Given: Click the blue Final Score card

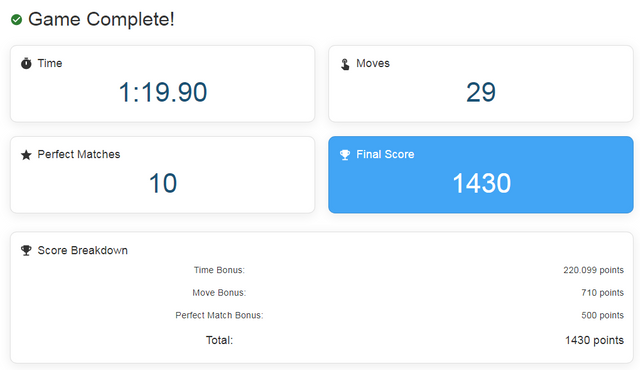Looking at the screenshot, I should point(481,175).
